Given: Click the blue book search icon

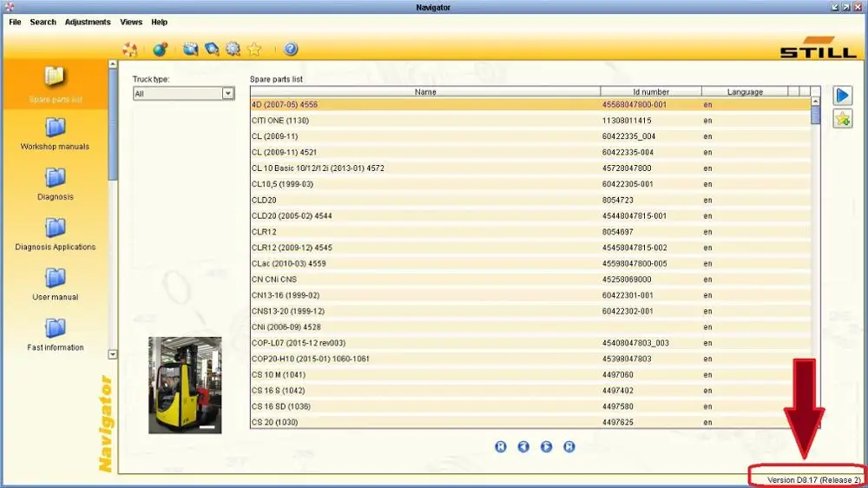Looking at the screenshot, I should tap(212, 49).
